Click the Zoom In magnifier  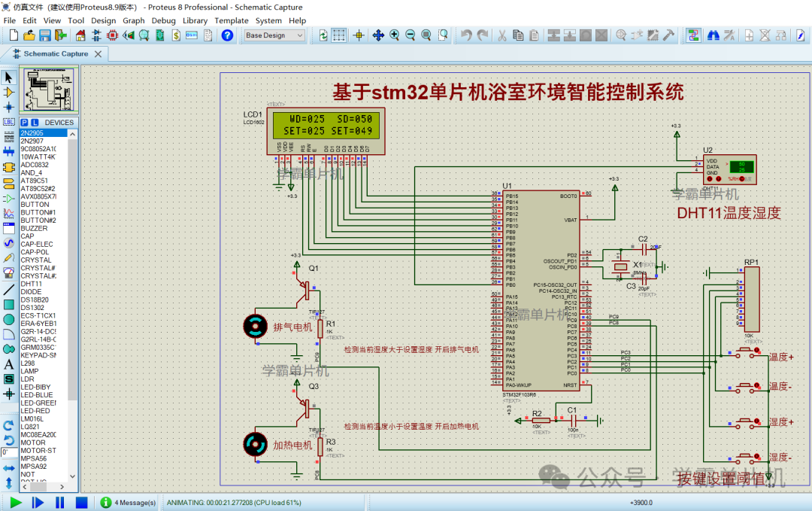pyautogui.click(x=394, y=35)
